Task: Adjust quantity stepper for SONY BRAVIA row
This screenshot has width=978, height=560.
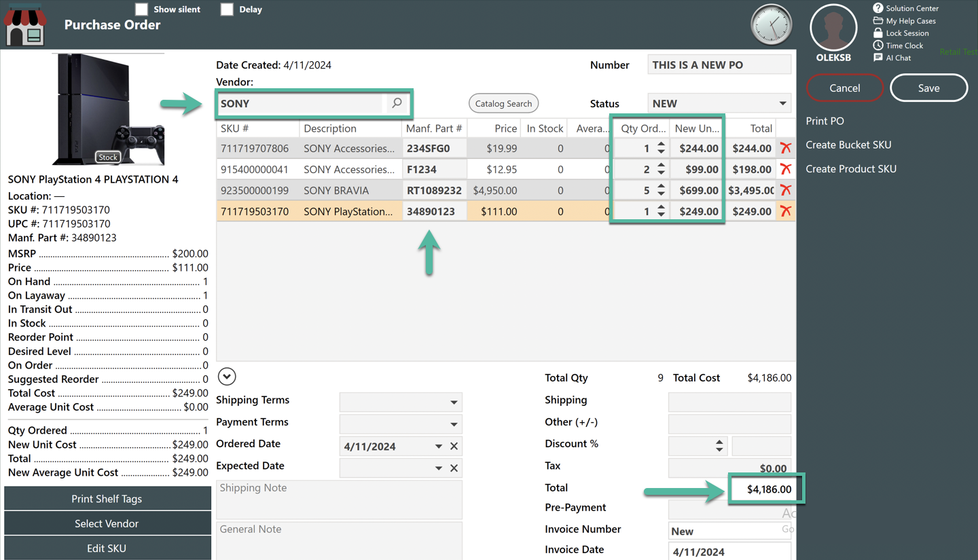Action: [661, 190]
